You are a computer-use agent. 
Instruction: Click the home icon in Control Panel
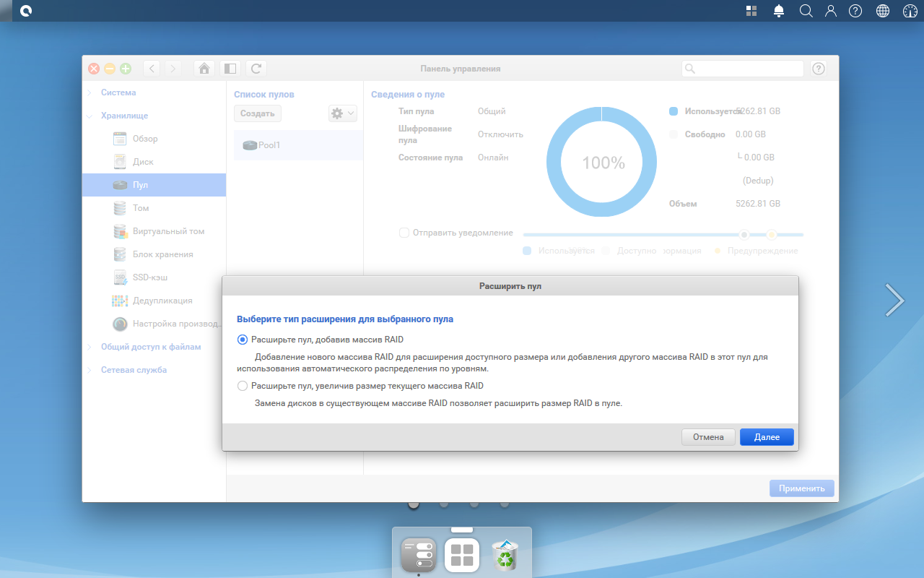204,69
